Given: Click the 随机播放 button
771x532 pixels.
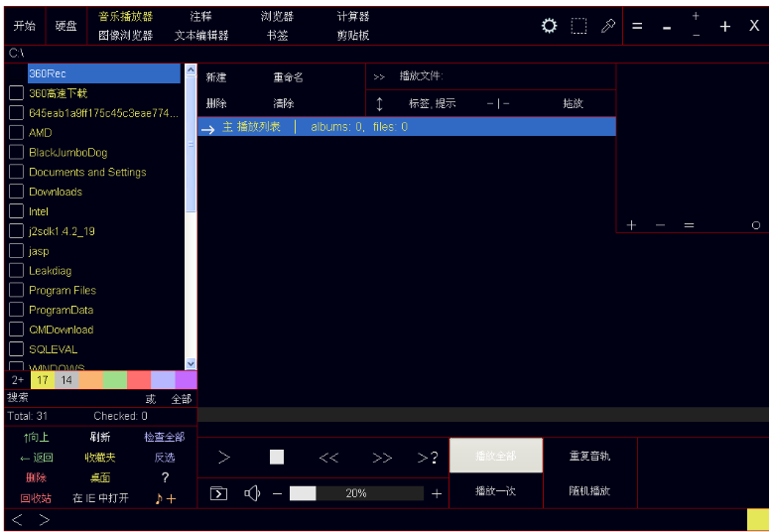Looking at the screenshot, I should point(589,491).
